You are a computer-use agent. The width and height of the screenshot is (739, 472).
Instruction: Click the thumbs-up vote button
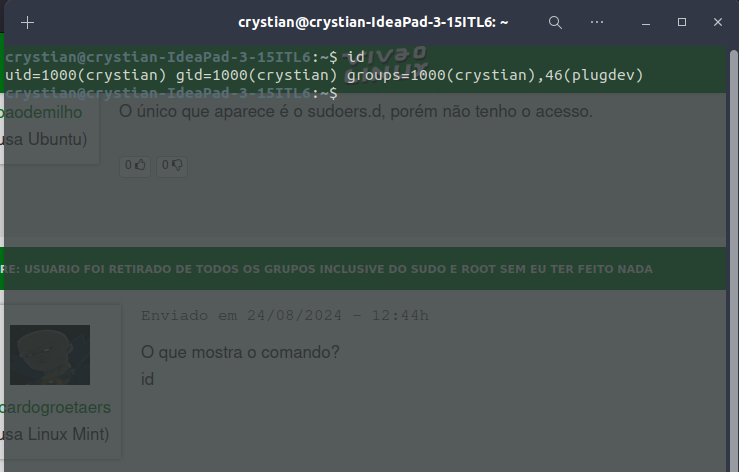click(x=136, y=166)
